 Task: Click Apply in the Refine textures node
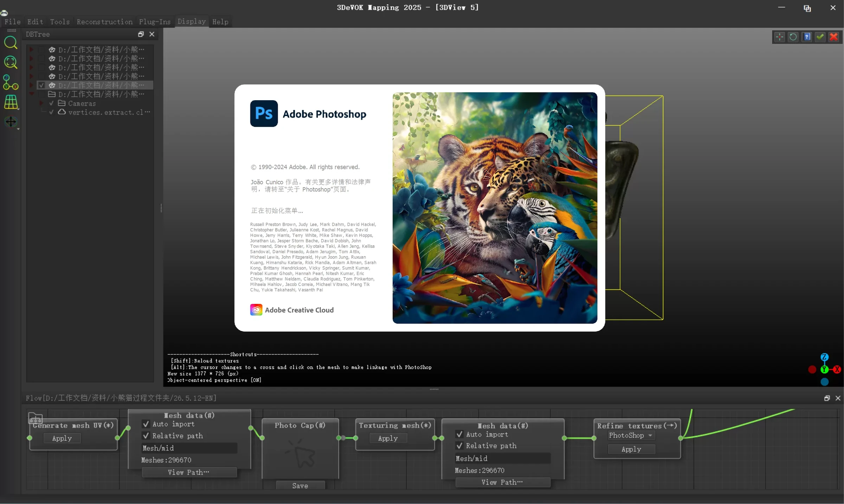631,449
